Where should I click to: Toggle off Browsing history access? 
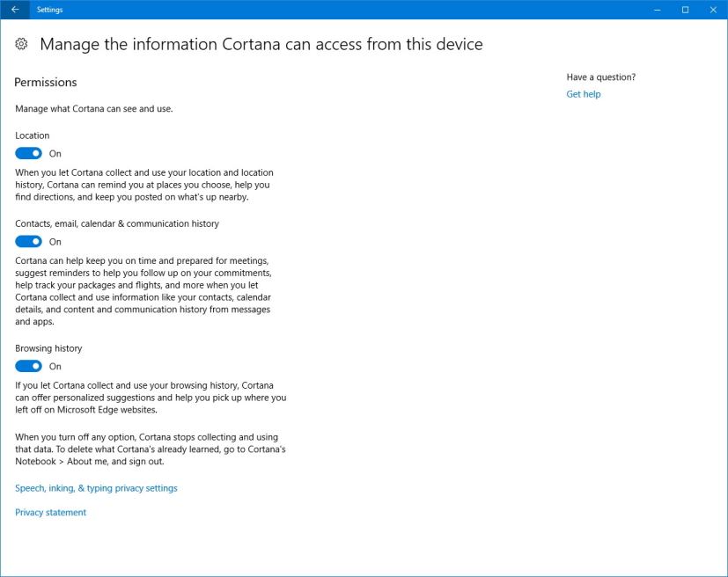point(29,366)
